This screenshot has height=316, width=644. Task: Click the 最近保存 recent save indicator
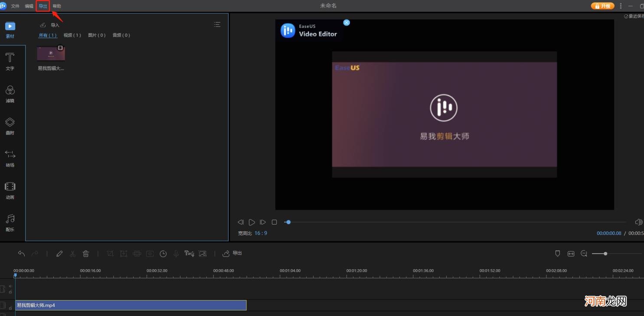(x=634, y=16)
